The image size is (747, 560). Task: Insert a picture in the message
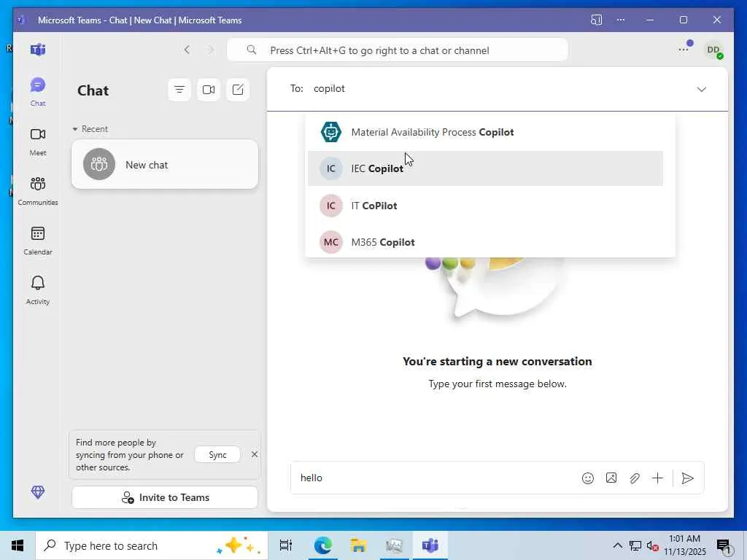pos(611,478)
